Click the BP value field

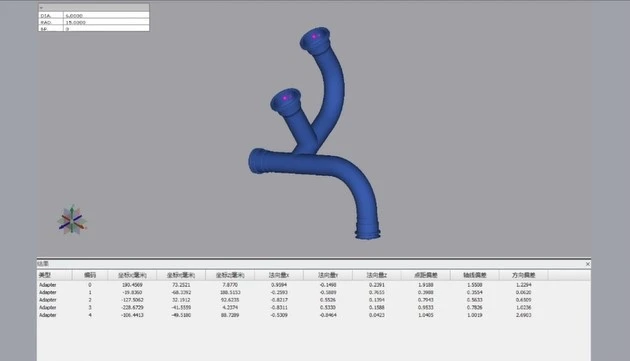click(106, 29)
